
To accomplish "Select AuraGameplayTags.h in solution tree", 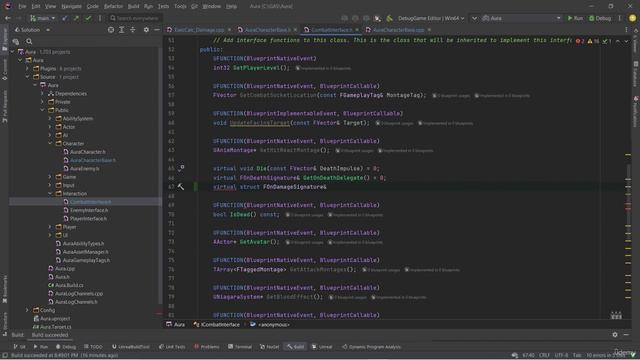I will click(x=86, y=260).
